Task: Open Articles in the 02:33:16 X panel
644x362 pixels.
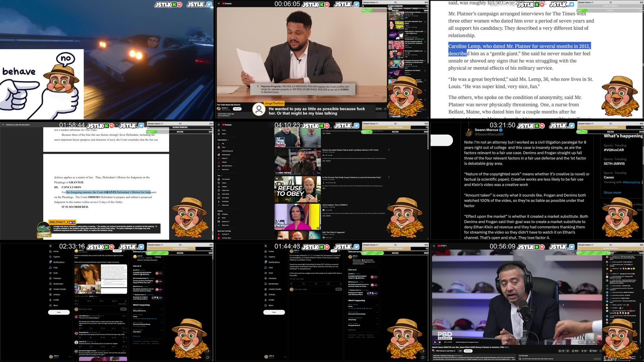Action: 55,294
